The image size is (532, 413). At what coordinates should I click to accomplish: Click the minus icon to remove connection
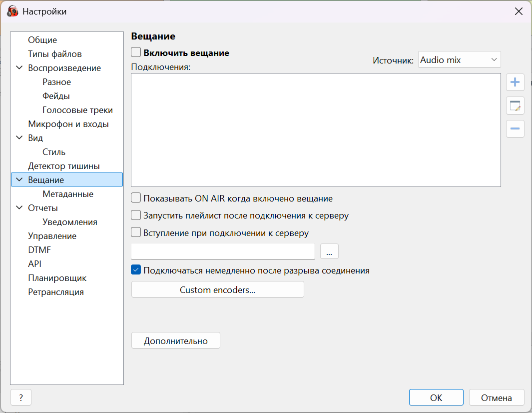[515, 128]
